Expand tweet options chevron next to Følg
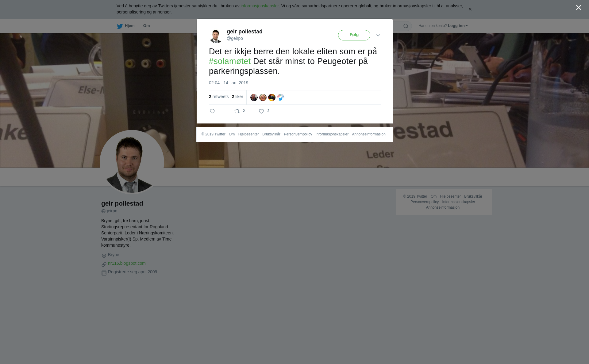This screenshot has width=589, height=364. pyautogui.click(x=378, y=35)
